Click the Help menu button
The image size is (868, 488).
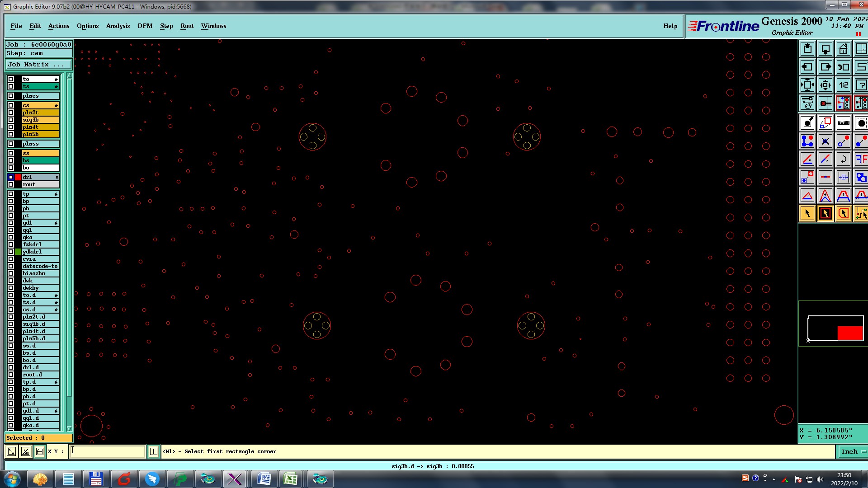tap(670, 26)
